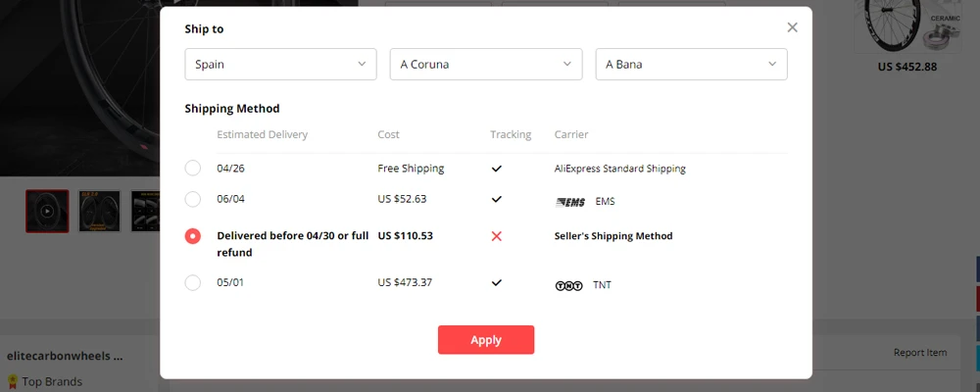Close the shipping dialog with the X
The width and height of the screenshot is (980, 392).
[x=792, y=27]
